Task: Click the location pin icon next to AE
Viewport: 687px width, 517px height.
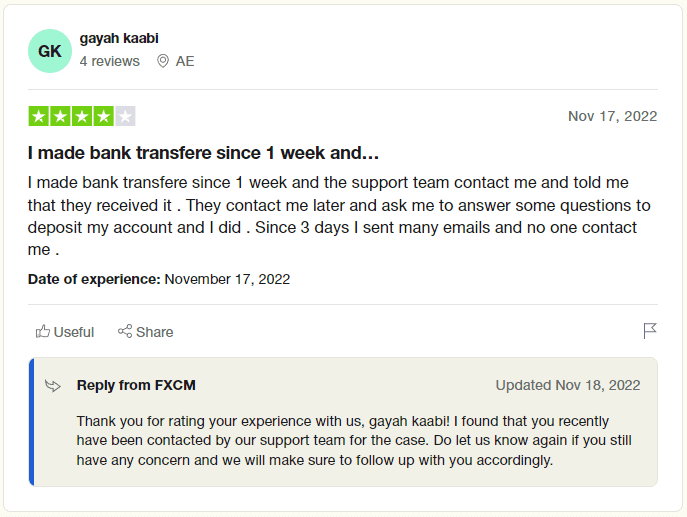Action: 163,61
